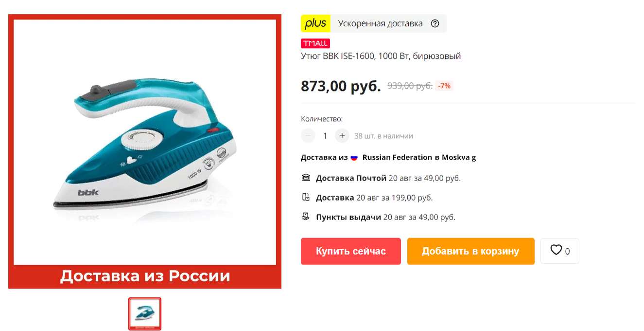This screenshot has width=644, height=331.
Task: Click the red TMALL badge
Action: [315, 43]
